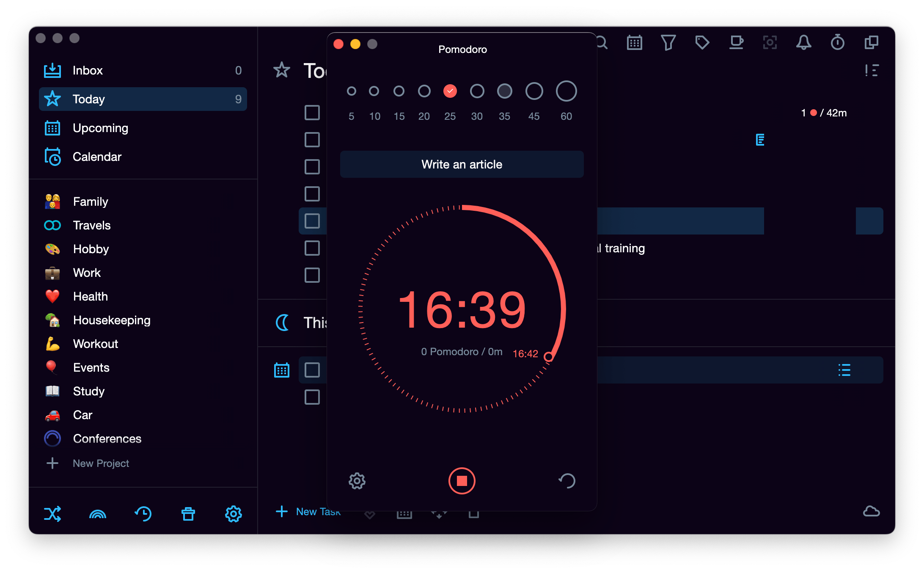Open the Health project
This screenshot has width=924, height=574.
click(143, 296)
